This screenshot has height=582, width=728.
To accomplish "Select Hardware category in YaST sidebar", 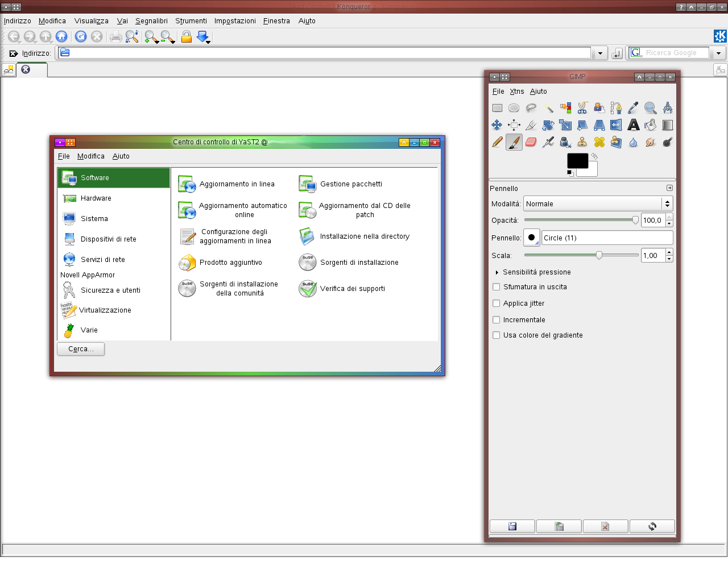I will point(114,198).
